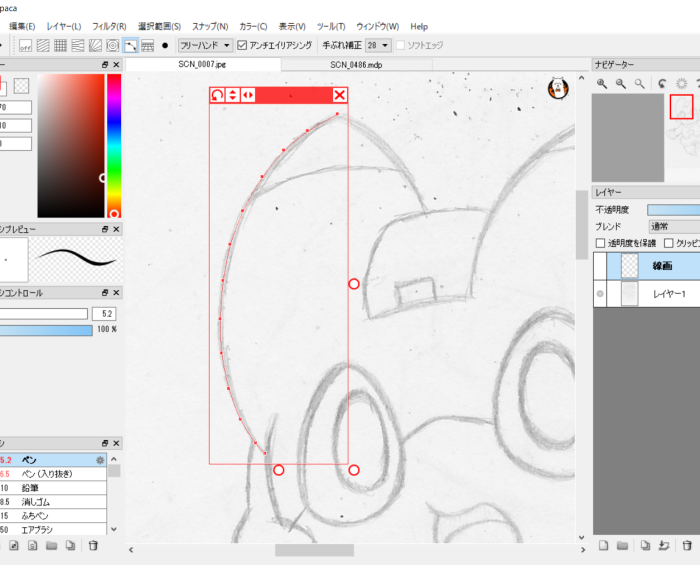This screenshot has width=700, height=565.
Task: Click the brush opacity 100 % slider
Action: [46, 329]
